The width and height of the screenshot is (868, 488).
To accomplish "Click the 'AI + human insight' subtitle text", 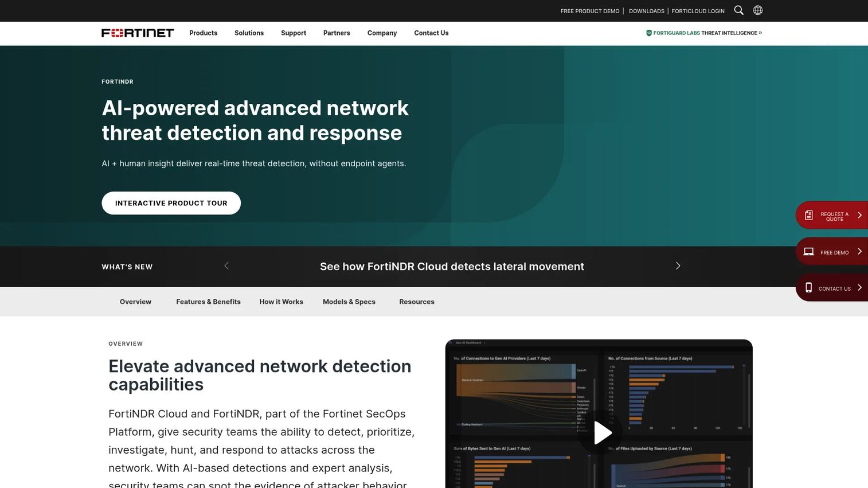I will pos(254,163).
